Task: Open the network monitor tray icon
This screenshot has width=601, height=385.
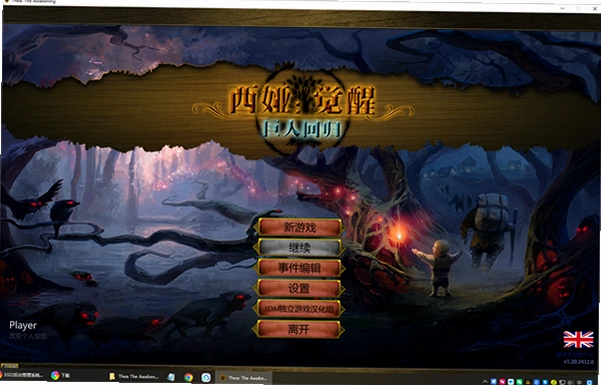Action: 562,382
